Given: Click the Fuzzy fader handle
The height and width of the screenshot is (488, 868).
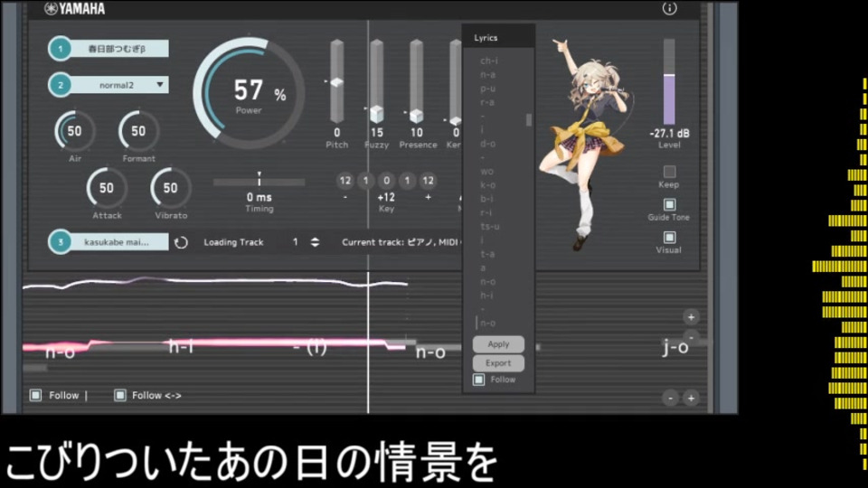Looking at the screenshot, I should pos(376,114).
